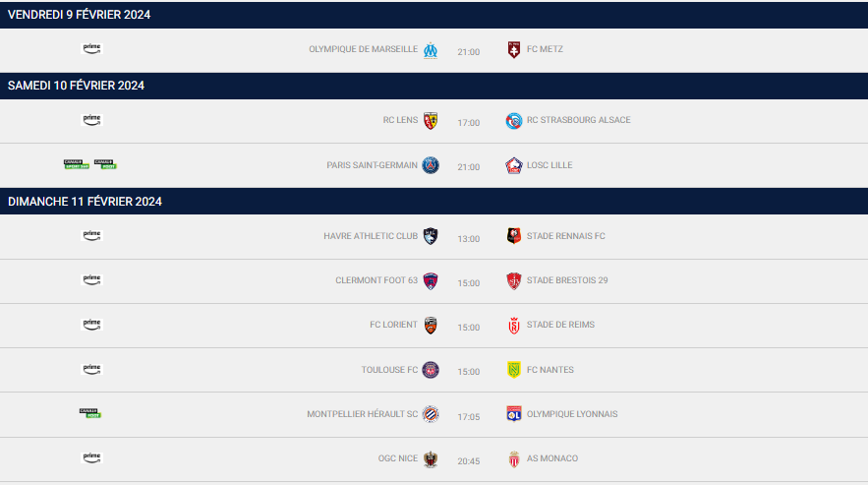Open the Stade Rennais FC crest
The image size is (868, 485).
(513, 236)
